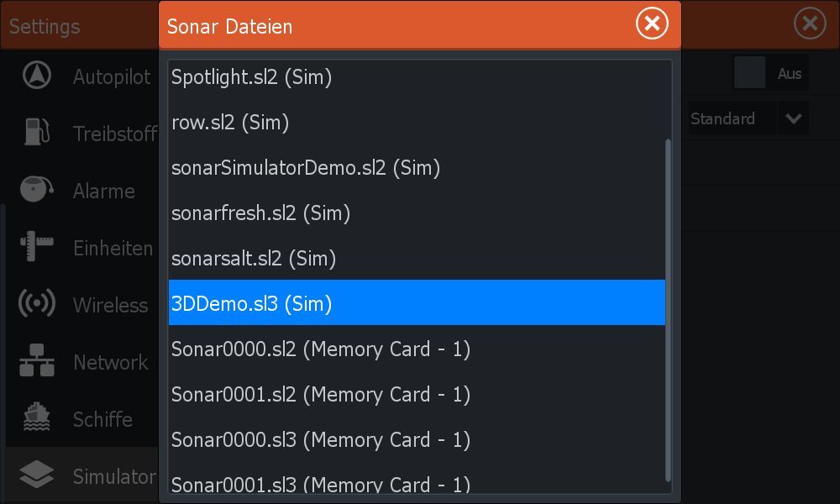Click the file list scrollbar

click(x=669, y=309)
